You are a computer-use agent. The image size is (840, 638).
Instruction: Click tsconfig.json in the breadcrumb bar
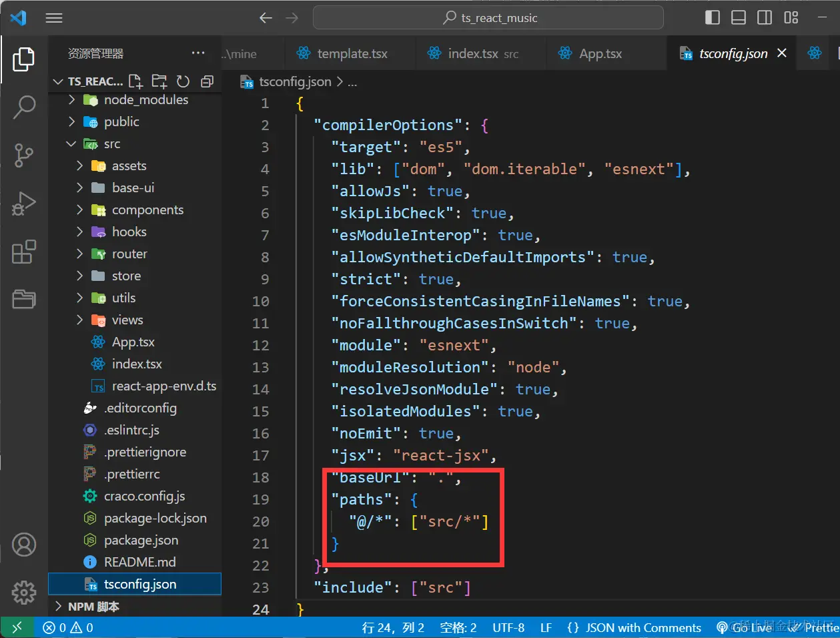(295, 82)
